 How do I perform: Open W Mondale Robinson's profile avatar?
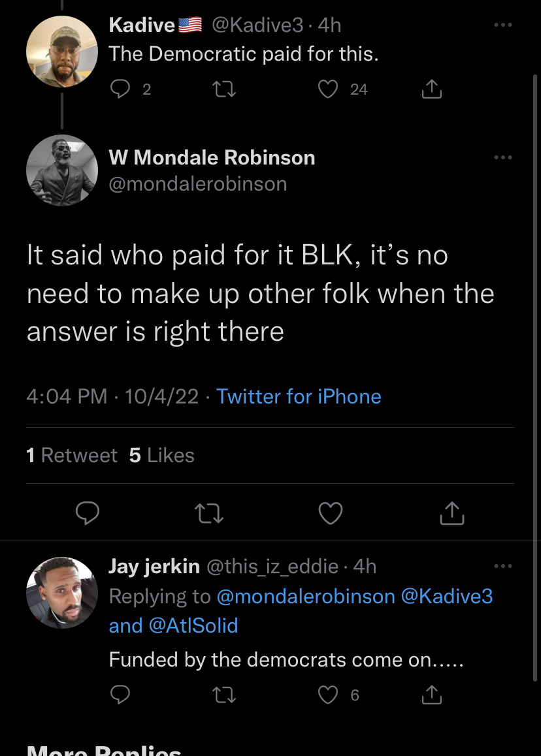coord(62,170)
